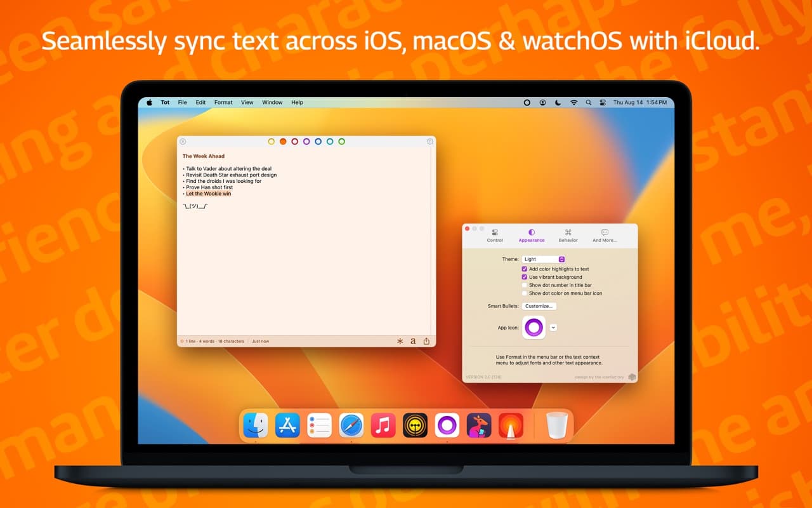Open the share icon in Tot status bar
This screenshot has width=812, height=508.
tap(426, 341)
